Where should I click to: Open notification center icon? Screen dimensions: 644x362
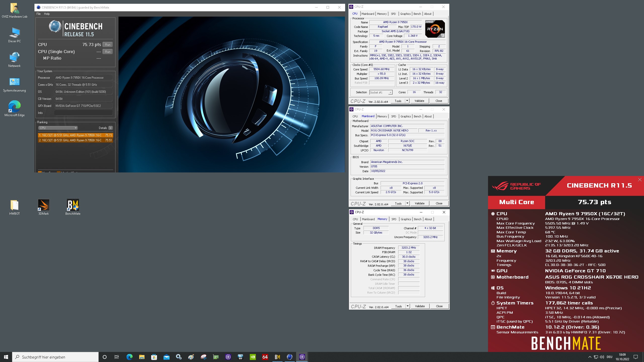636,357
